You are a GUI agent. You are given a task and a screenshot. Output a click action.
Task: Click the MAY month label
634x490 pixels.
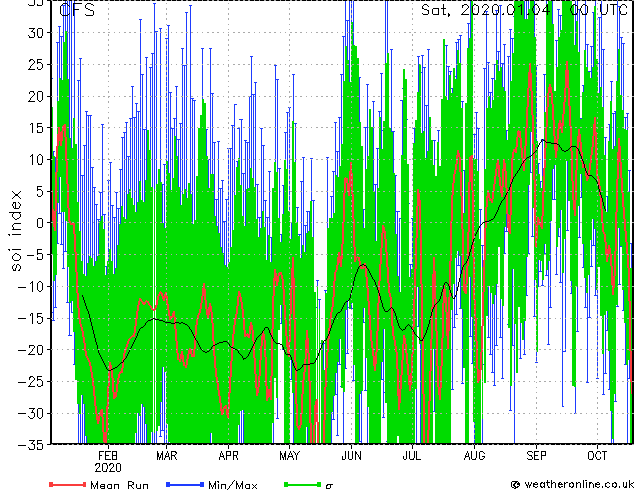pyautogui.click(x=290, y=456)
